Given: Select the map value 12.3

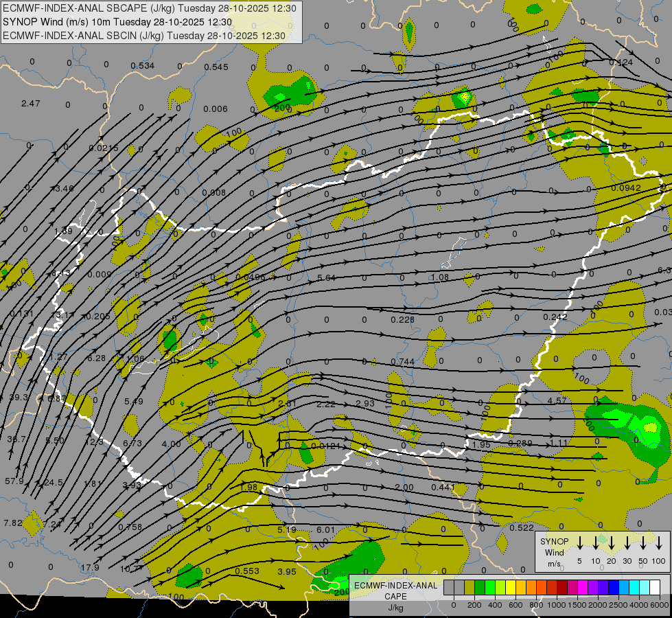Looking at the screenshot, I should click(94, 442).
